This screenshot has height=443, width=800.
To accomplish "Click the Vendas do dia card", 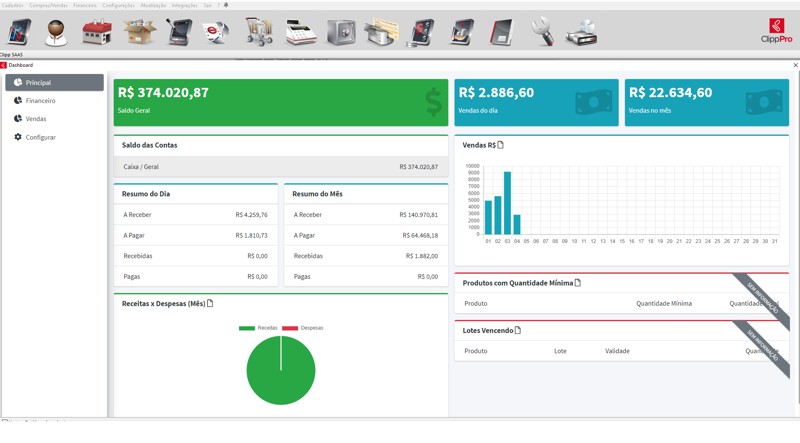I will (x=536, y=102).
